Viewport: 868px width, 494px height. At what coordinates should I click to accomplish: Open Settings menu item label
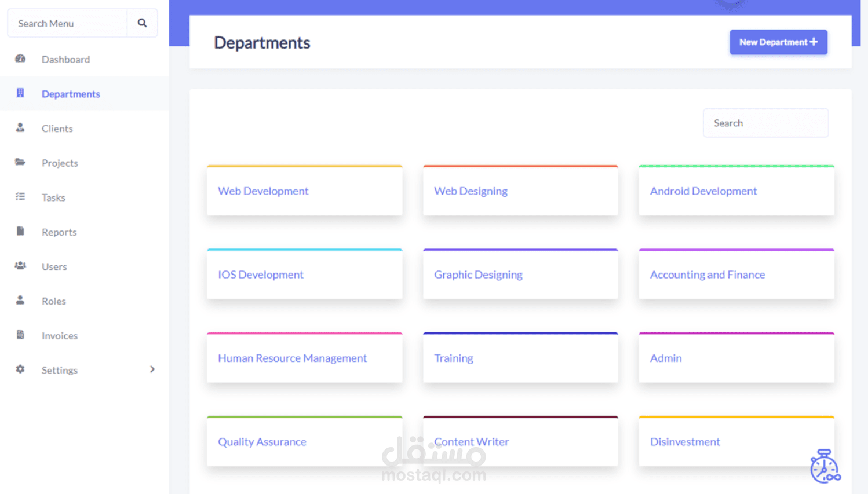pyautogui.click(x=59, y=370)
